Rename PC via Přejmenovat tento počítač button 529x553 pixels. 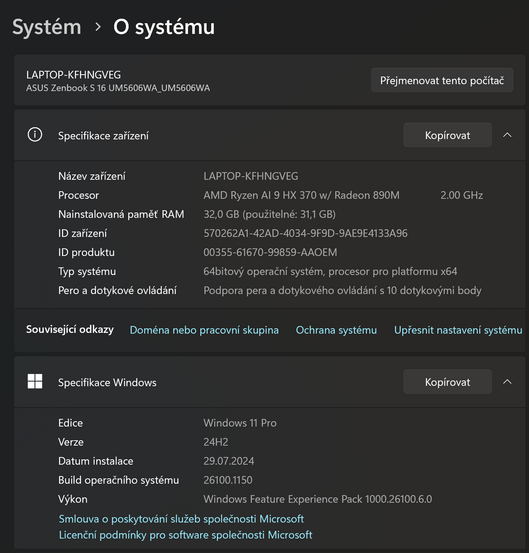(x=442, y=80)
